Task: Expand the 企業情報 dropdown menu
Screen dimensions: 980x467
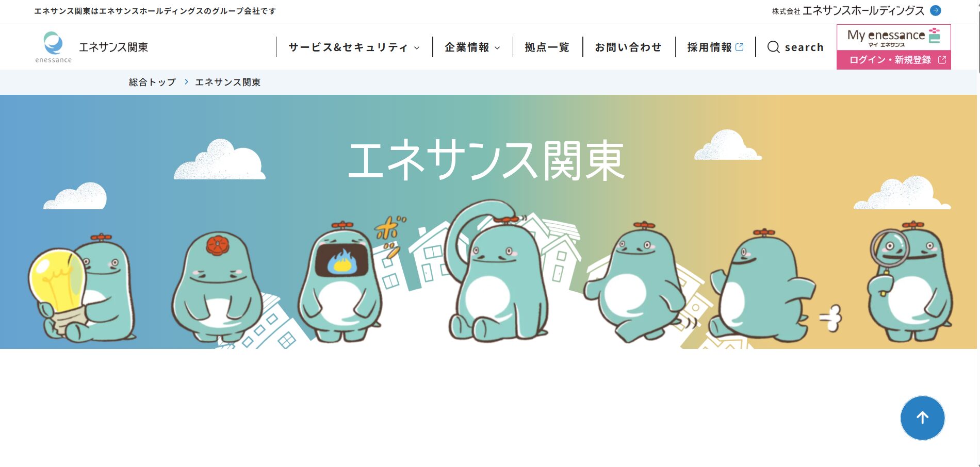Action: click(472, 47)
